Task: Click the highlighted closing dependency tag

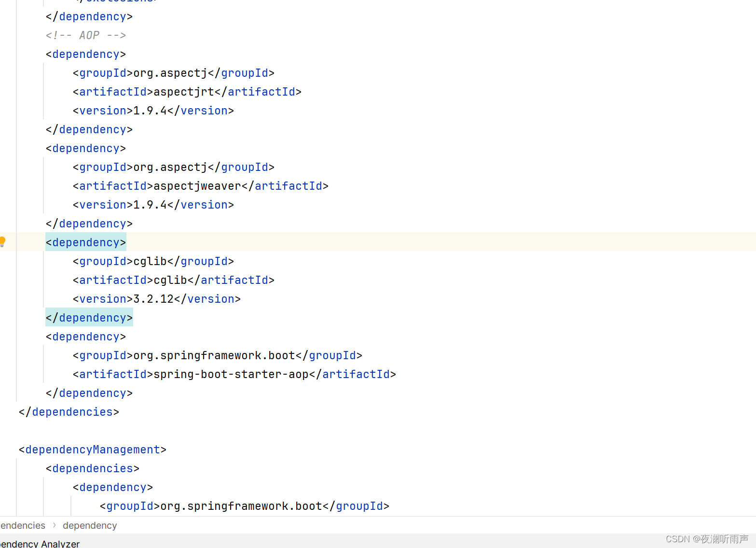Action: [89, 318]
